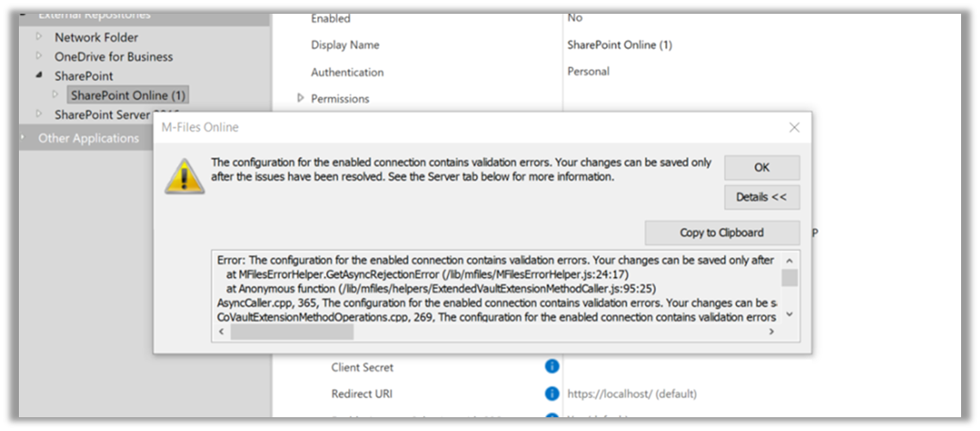Click right arrow of horizontal scrollbar

point(771,332)
